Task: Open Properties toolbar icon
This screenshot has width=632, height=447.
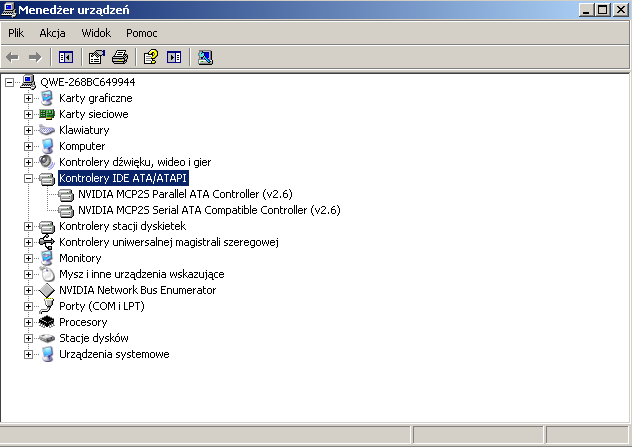Action: point(97,57)
